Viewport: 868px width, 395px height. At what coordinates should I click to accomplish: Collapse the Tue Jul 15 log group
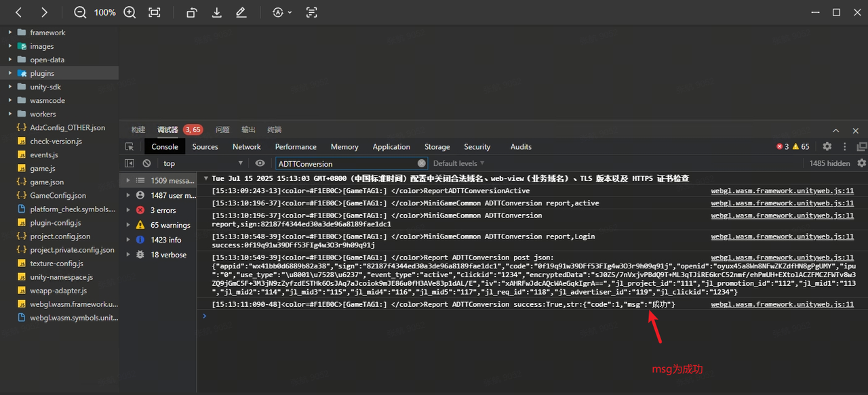(x=206, y=178)
